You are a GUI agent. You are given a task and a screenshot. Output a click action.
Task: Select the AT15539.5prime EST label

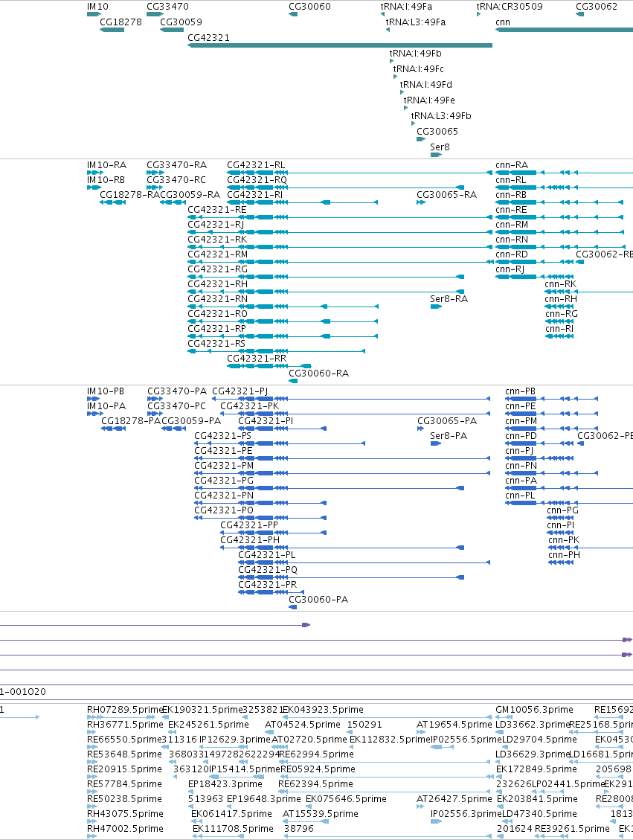click(x=321, y=814)
